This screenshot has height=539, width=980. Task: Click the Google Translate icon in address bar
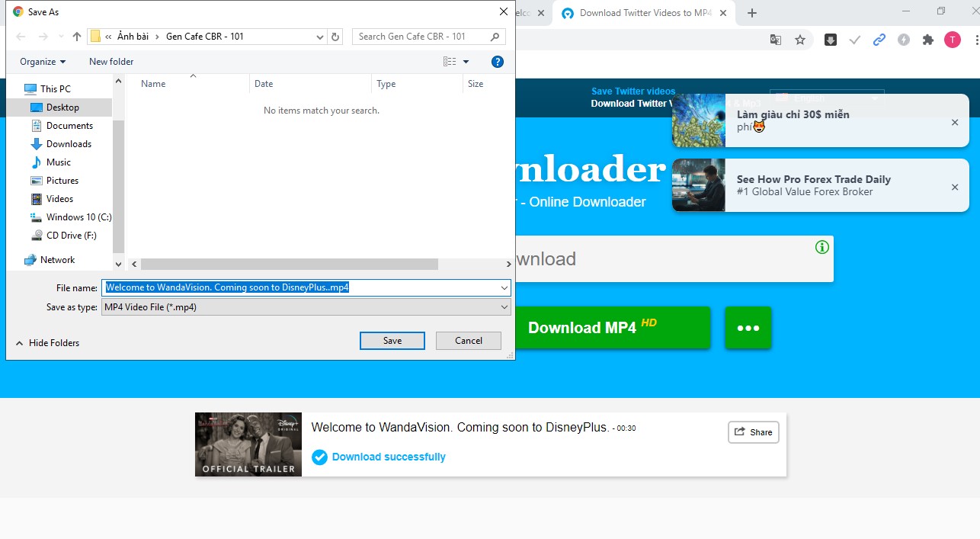[776, 40]
